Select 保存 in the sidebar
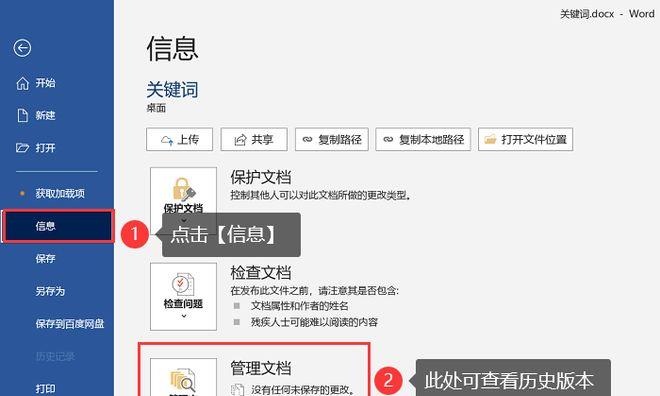This screenshot has height=396, width=660. 45,258
